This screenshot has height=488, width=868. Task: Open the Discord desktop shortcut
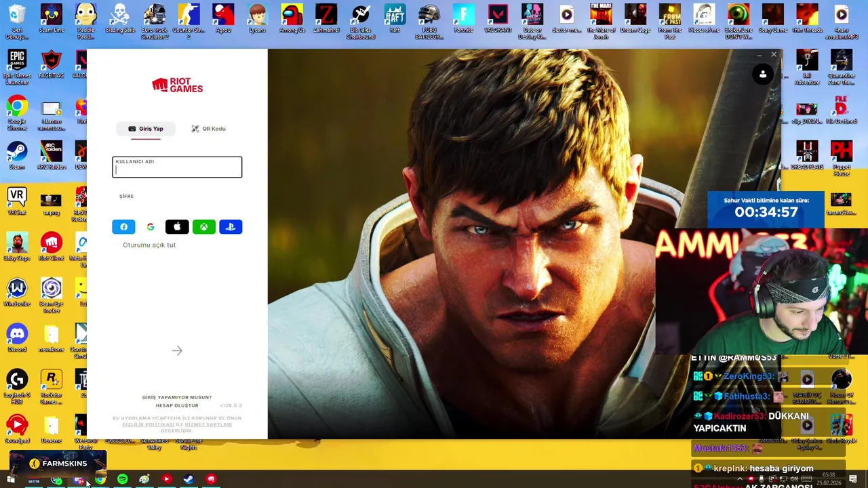point(17,338)
